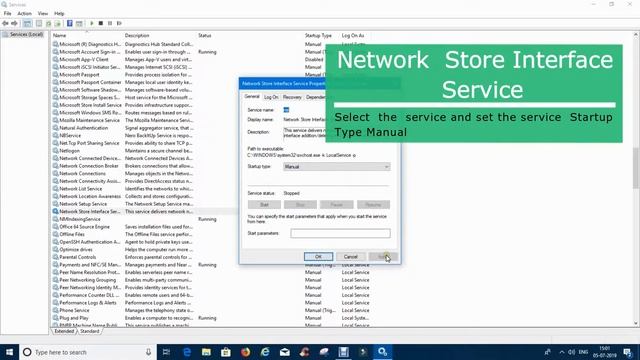Open the View menu
This screenshot has height=360, width=640.
43,13
